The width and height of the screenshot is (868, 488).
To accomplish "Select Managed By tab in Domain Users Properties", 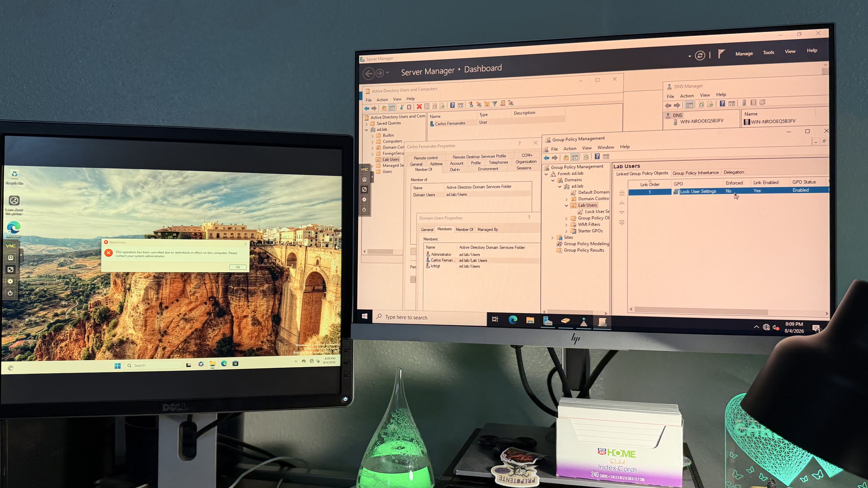I will (488, 230).
